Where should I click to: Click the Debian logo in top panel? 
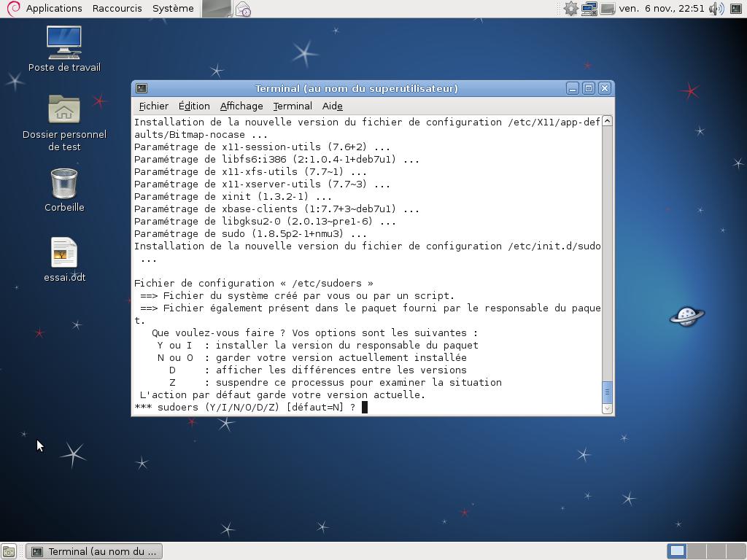pyautogui.click(x=12, y=9)
